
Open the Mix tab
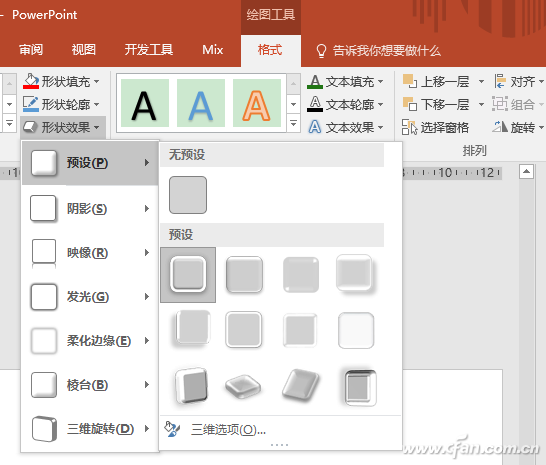pos(213,50)
